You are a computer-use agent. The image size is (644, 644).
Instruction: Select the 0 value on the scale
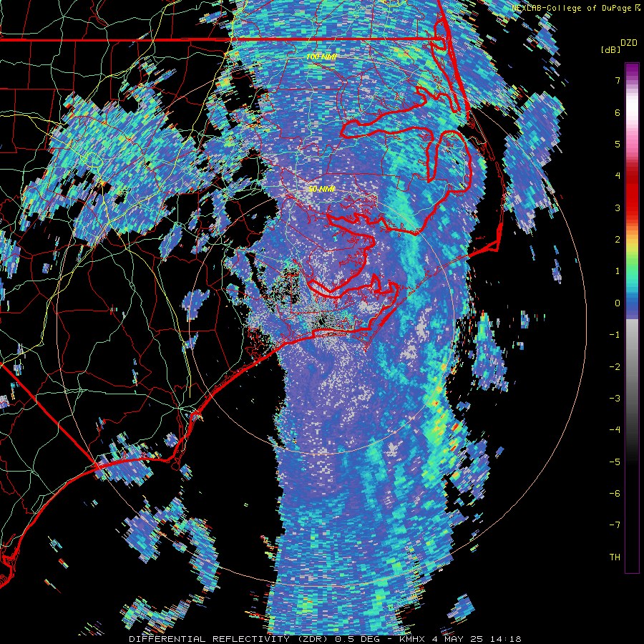tap(618, 303)
